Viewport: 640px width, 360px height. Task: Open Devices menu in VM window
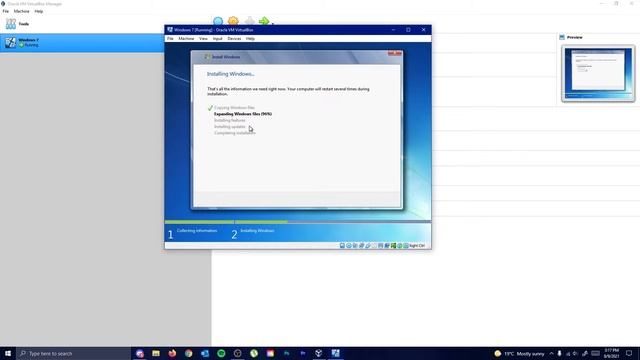pos(234,38)
